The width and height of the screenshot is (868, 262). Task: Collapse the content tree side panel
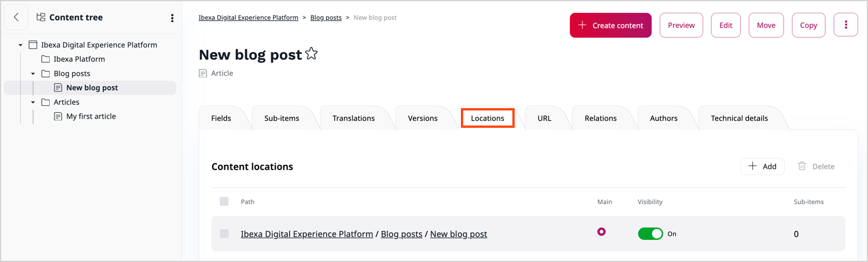point(16,17)
